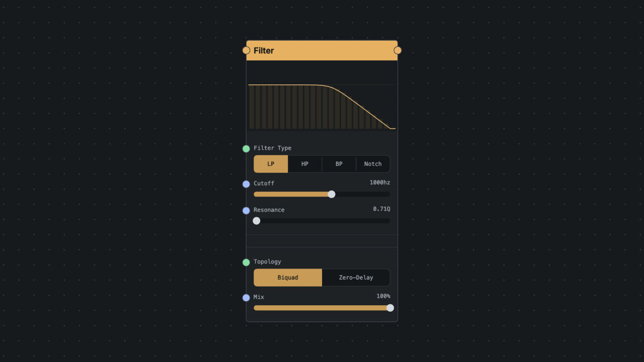Click the 0.71Q resonance value

point(381,209)
